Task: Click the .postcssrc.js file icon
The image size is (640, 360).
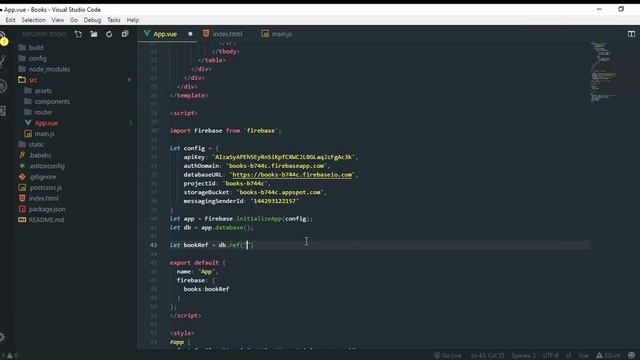Action: [22, 187]
